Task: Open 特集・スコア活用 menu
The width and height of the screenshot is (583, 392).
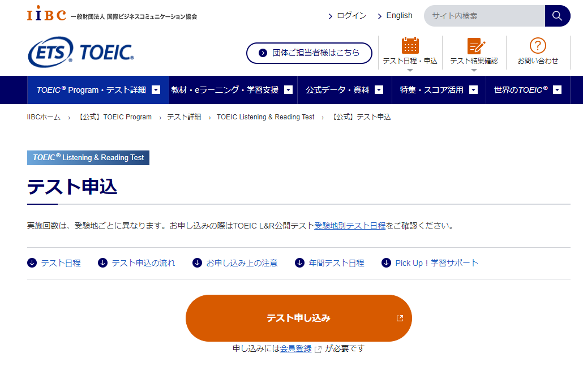Action: 439,90
